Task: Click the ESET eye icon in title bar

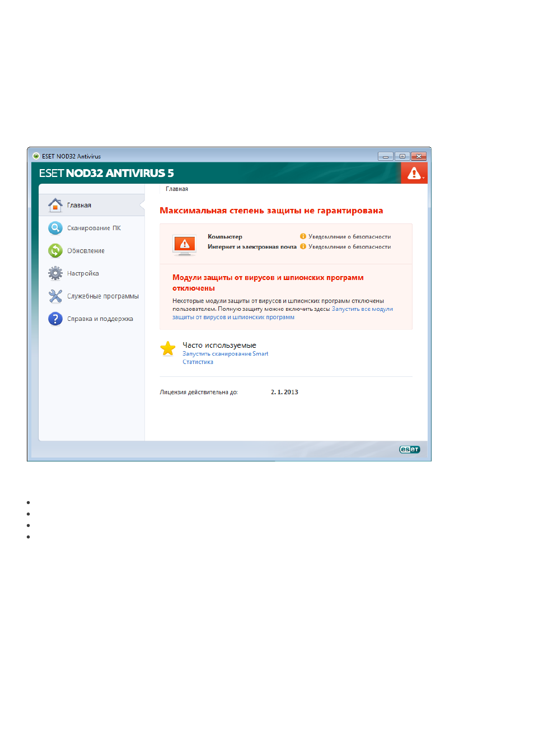Action: tap(36, 156)
